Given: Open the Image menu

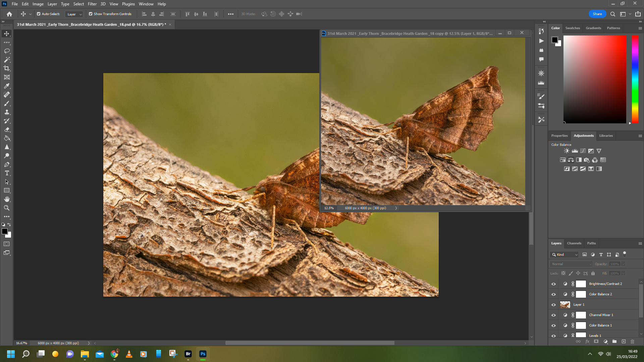Looking at the screenshot, I should 38,4.
